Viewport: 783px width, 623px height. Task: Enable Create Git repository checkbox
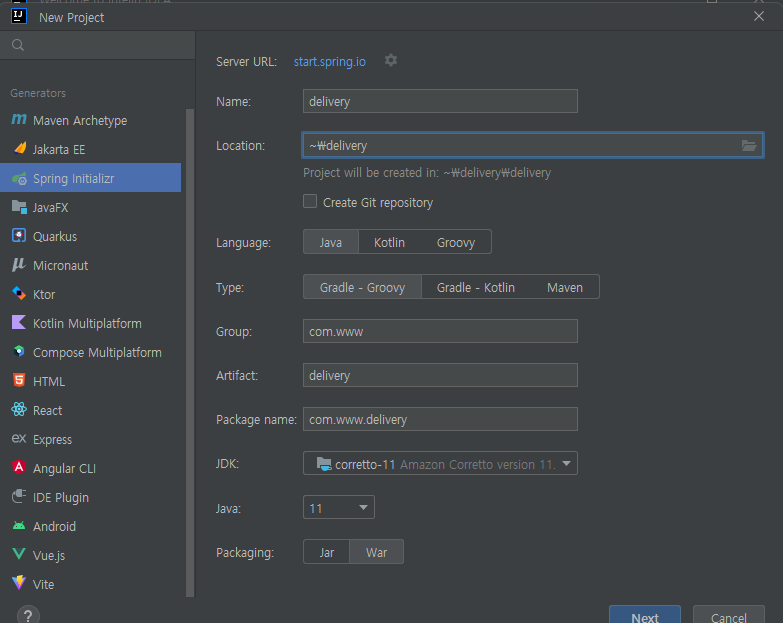(x=310, y=201)
